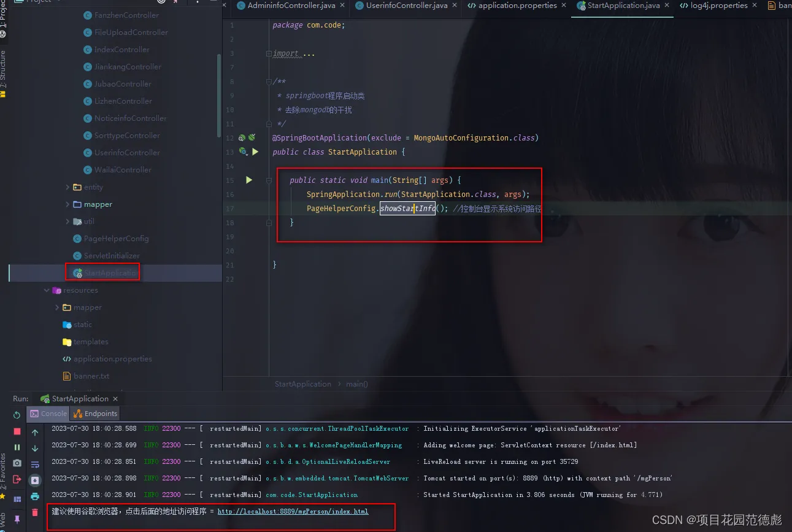
Task: Jump down the stack trace with down arrow
Action: click(x=35, y=449)
